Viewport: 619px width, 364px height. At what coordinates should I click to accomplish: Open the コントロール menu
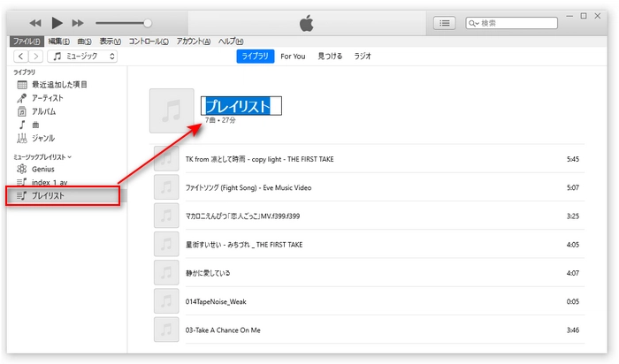tap(149, 42)
